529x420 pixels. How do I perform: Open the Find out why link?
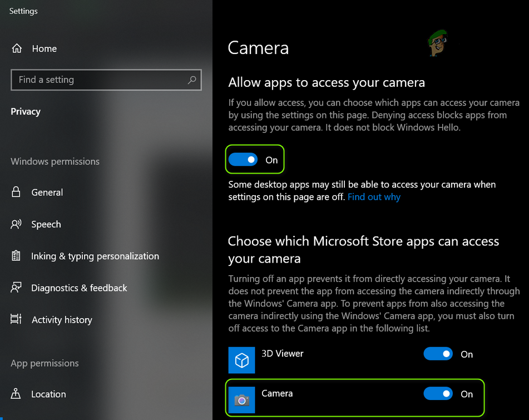click(x=374, y=197)
